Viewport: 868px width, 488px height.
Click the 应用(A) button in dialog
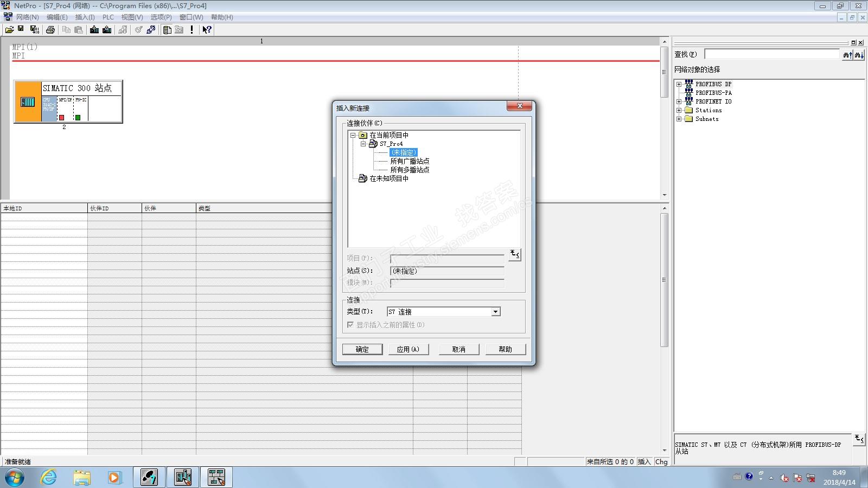point(409,349)
